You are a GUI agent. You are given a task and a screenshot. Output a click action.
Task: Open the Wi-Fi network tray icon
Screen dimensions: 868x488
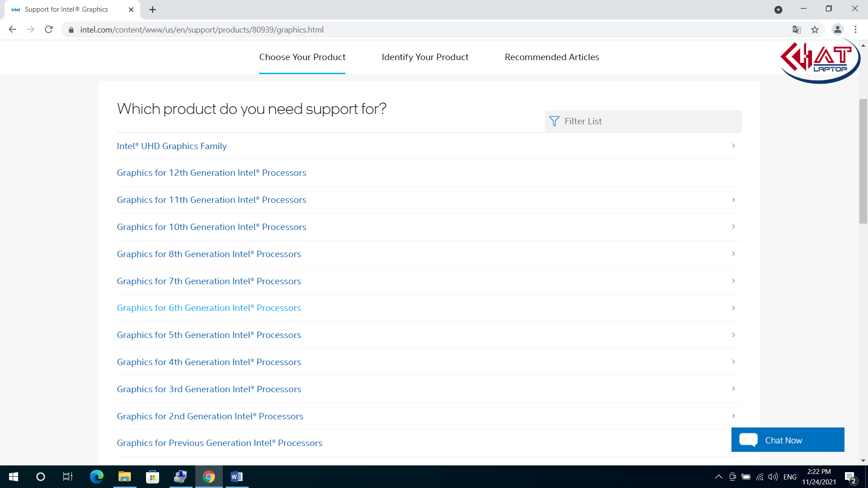[x=760, y=477]
